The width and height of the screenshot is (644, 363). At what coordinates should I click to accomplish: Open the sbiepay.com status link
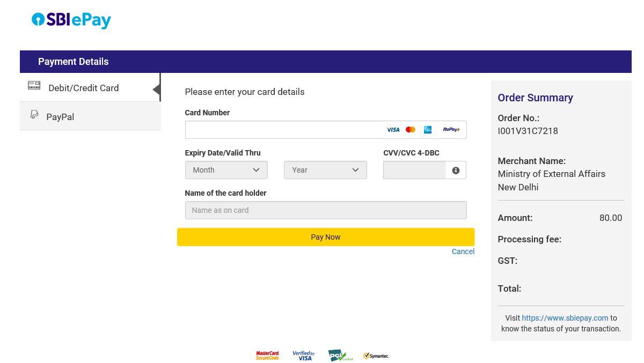click(565, 318)
